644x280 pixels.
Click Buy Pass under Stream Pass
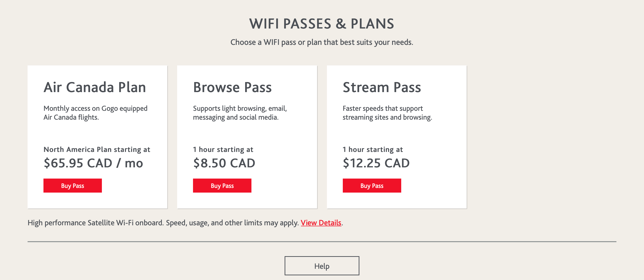pos(372,186)
